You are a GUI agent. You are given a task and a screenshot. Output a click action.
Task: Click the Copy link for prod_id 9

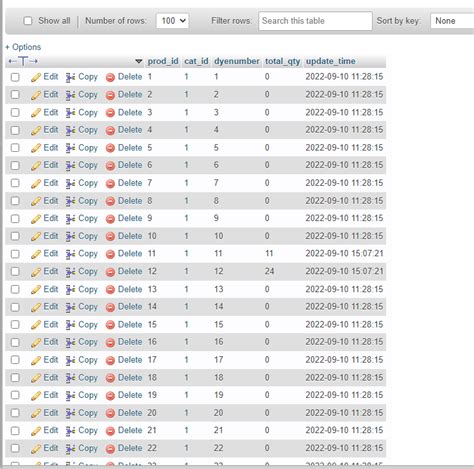(x=88, y=218)
